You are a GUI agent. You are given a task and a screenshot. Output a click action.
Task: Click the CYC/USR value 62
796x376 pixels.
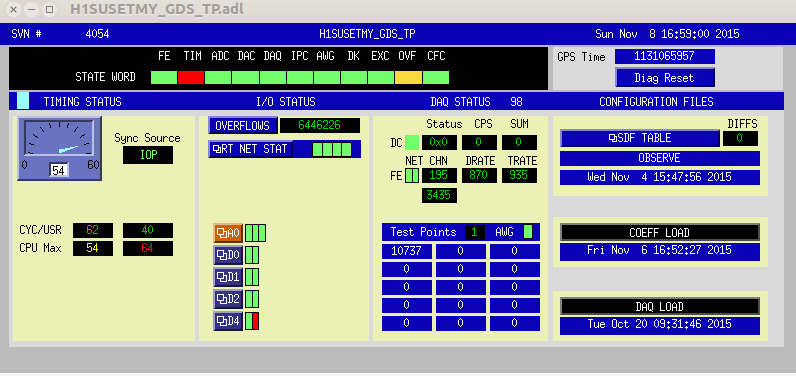[93, 230]
